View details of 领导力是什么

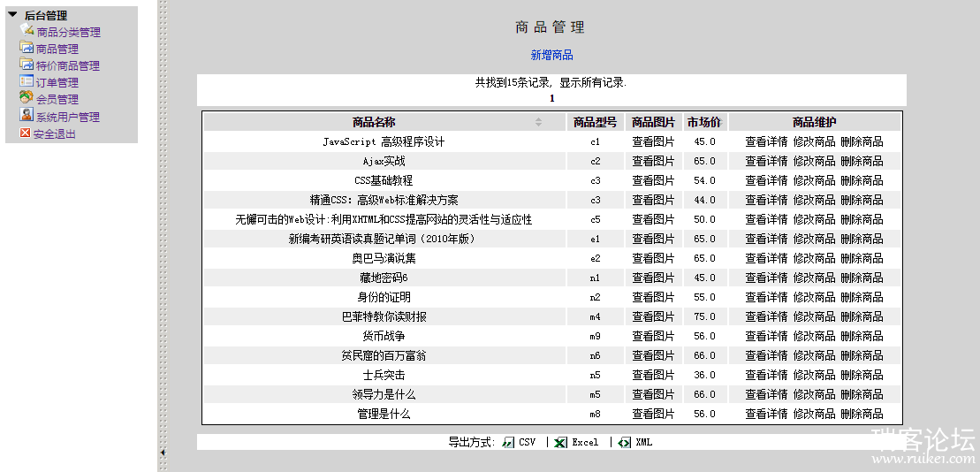click(x=766, y=394)
